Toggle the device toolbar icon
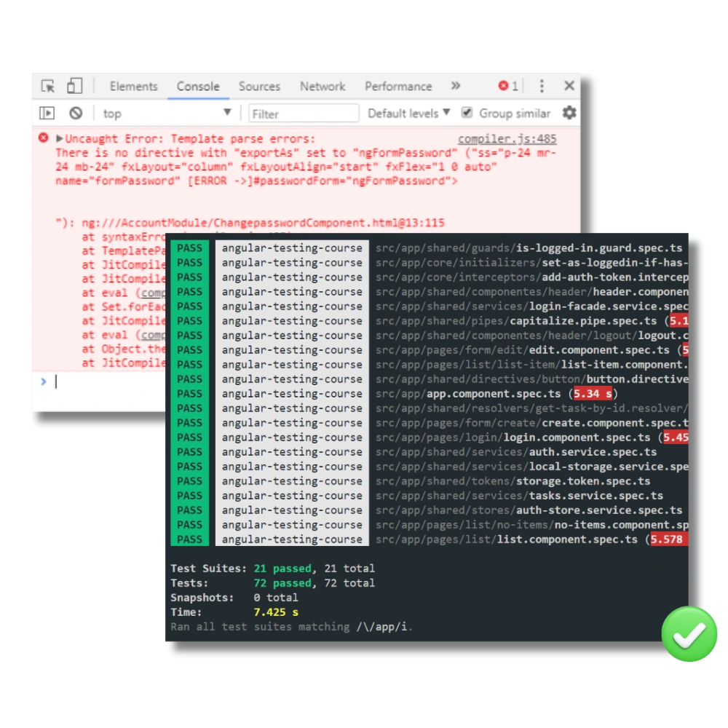This screenshot has height=728, width=728. coord(74,86)
